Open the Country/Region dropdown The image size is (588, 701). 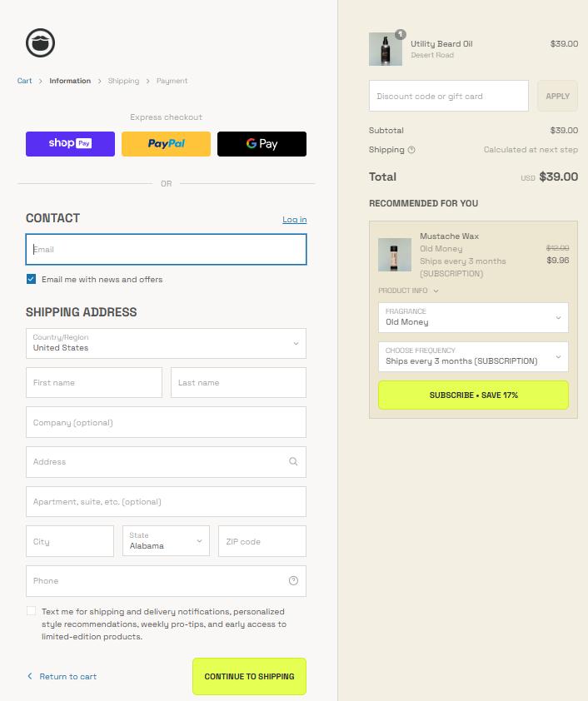click(x=166, y=343)
